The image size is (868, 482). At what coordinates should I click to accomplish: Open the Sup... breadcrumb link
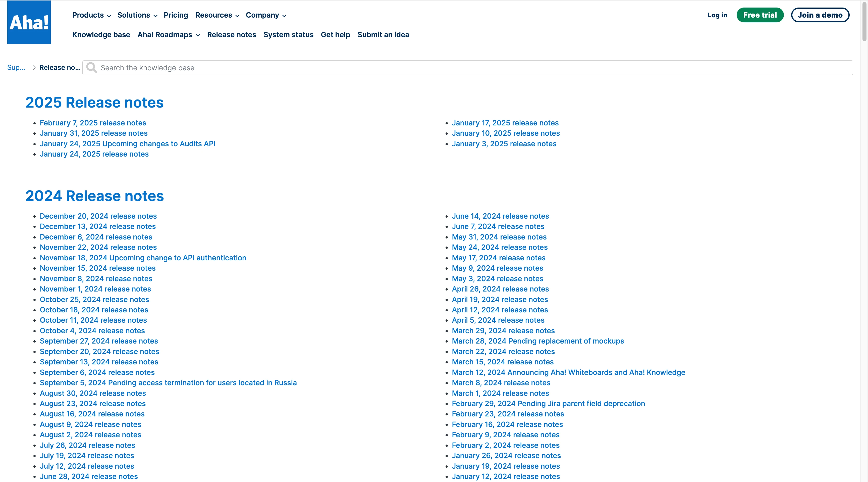point(16,67)
